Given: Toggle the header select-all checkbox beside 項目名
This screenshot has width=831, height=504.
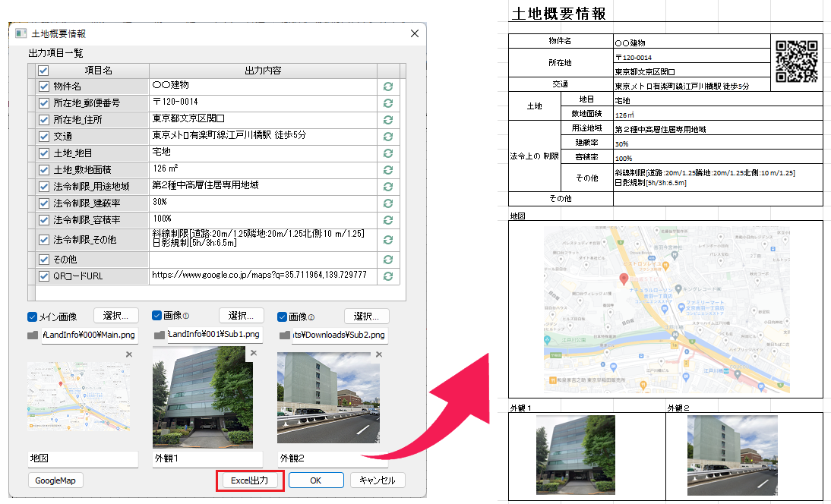Looking at the screenshot, I should pos(44,71).
